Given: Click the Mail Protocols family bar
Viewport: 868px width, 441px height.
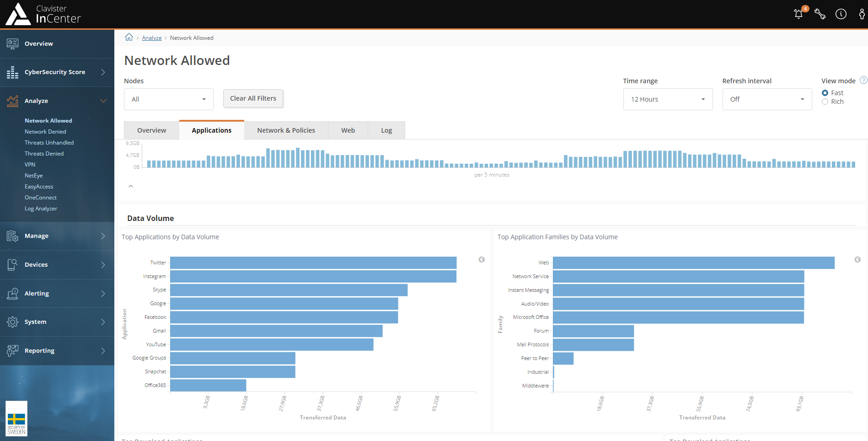Looking at the screenshot, I should 594,344.
